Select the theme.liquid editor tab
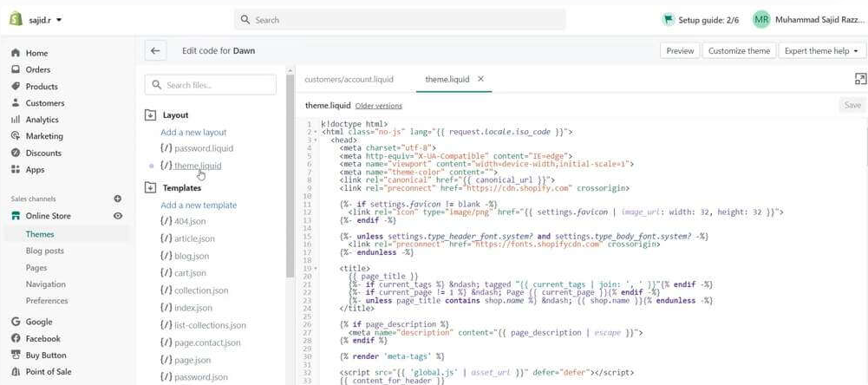The image size is (868, 385). click(x=447, y=79)
